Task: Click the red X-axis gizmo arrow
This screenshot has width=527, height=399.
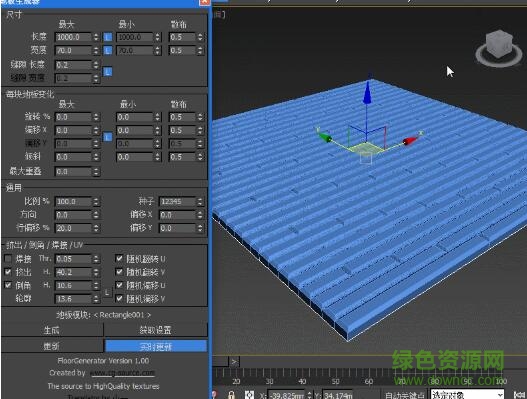Action: (410, 141)
